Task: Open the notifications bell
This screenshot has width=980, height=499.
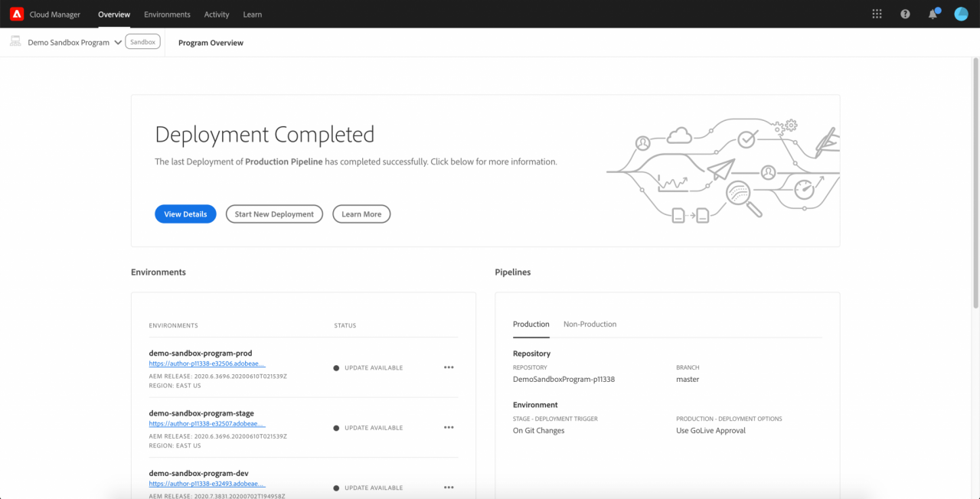Action: (933, 14)
